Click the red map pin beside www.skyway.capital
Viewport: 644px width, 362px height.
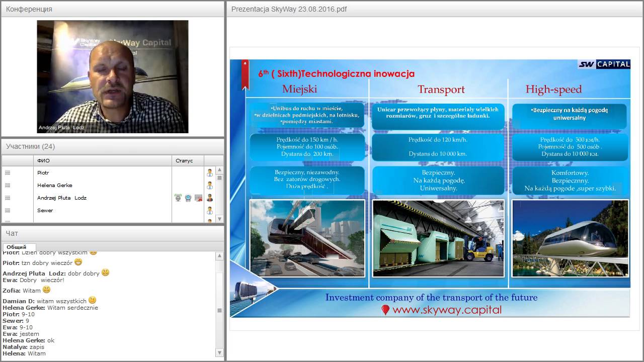385,310
